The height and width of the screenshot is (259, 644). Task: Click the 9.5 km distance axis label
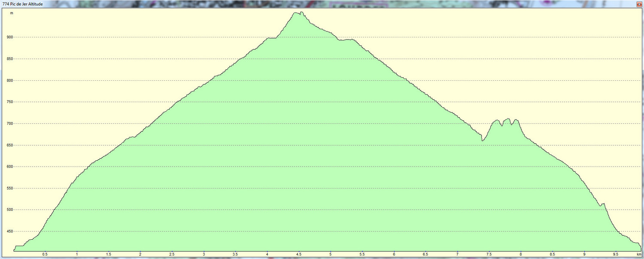616,254
